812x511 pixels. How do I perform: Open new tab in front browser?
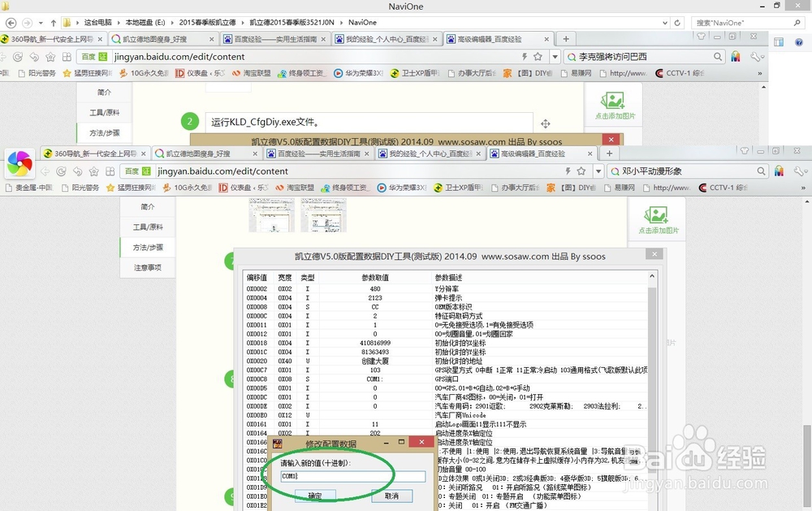coord(609,154)
